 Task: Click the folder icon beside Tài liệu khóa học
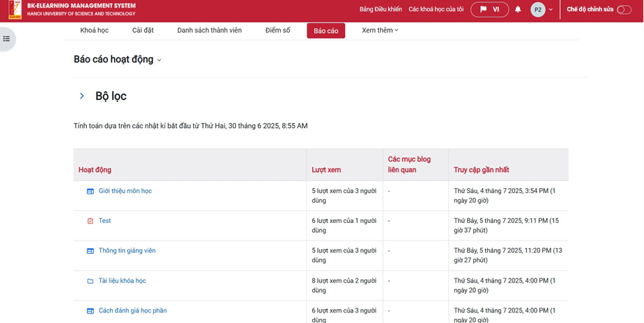point(90,281)
